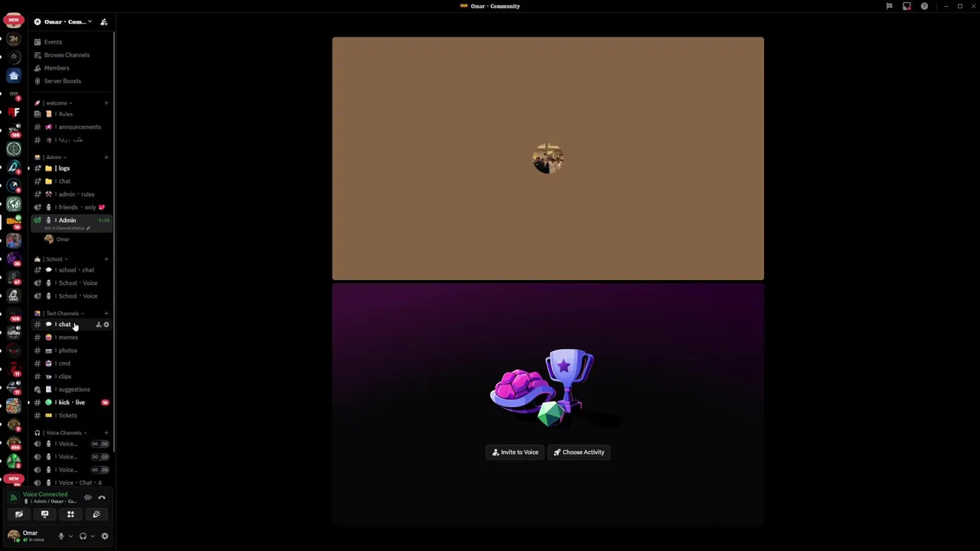Click the Invite to Voice button

(x=515, y=452)
